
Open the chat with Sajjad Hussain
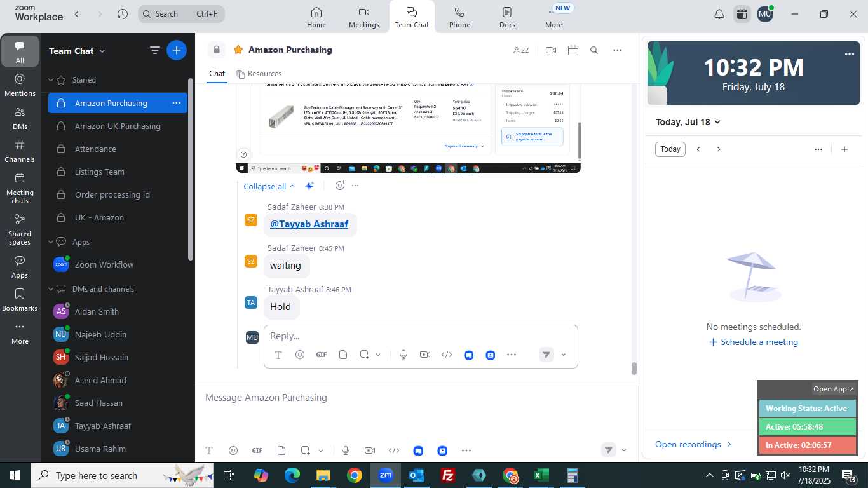pos(118,357)
